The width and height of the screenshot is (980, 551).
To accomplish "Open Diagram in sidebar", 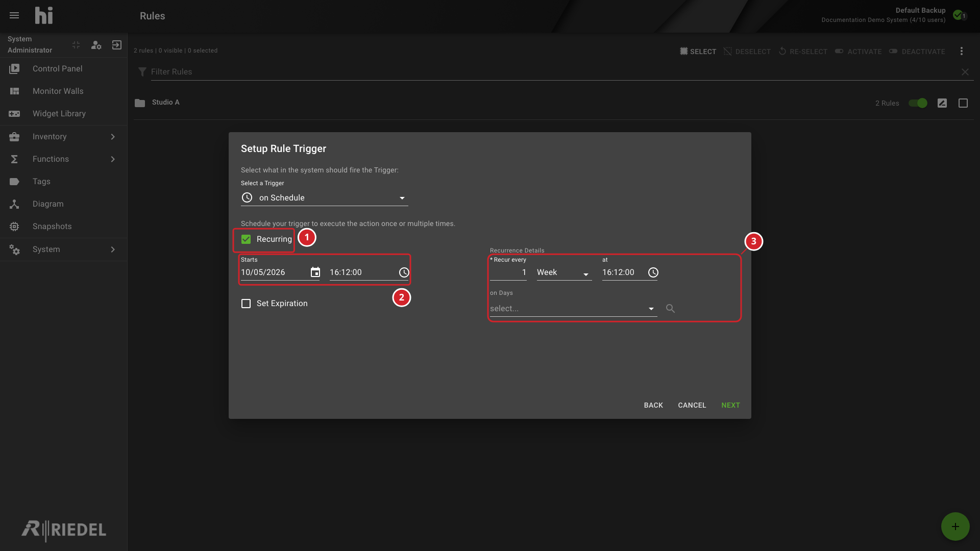I will (63, 204).
